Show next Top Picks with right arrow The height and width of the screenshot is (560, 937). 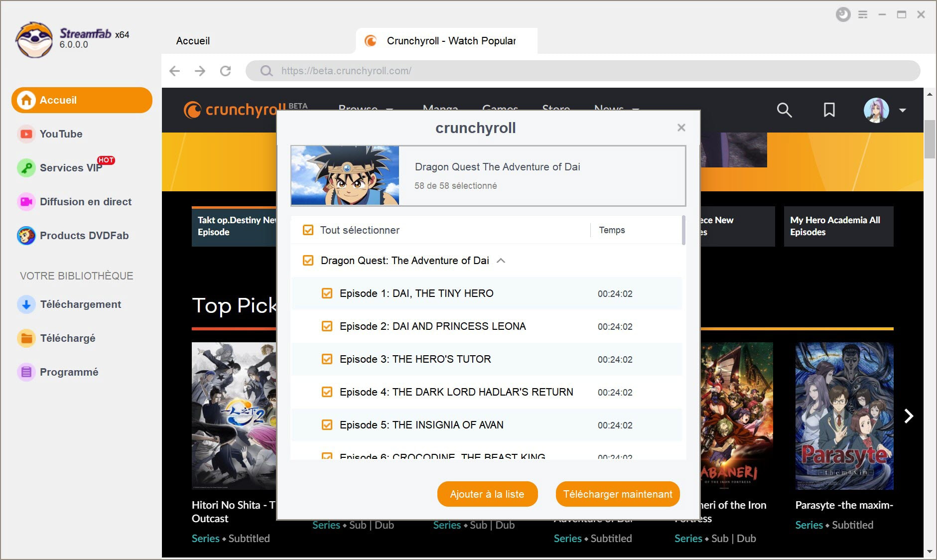tap(909, 416)
